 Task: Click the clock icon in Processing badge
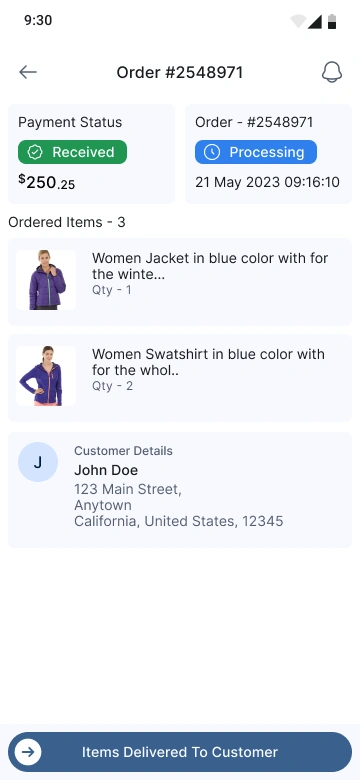click(212, 152)
